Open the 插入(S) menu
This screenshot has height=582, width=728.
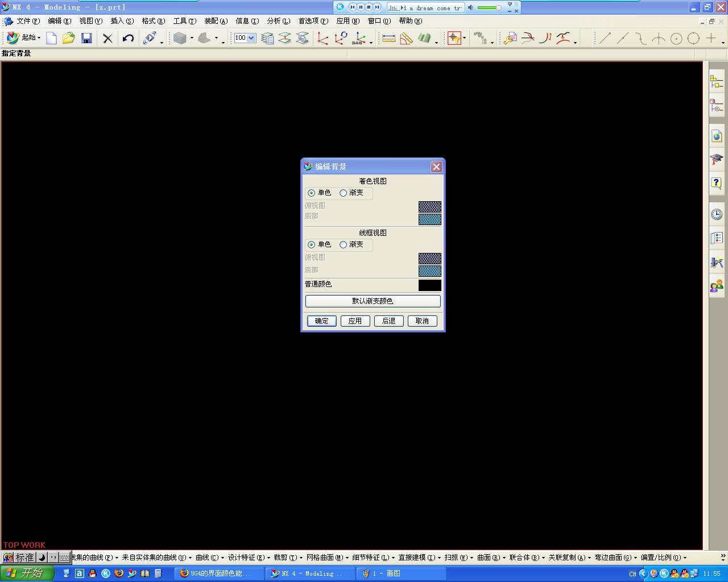[x=122, y=21]
